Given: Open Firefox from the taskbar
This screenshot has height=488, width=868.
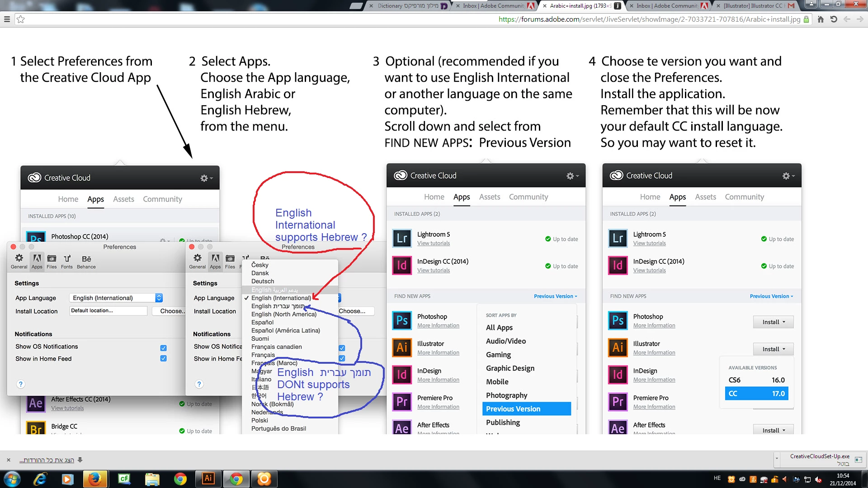Looking at the screenshot, I should 95,479.
